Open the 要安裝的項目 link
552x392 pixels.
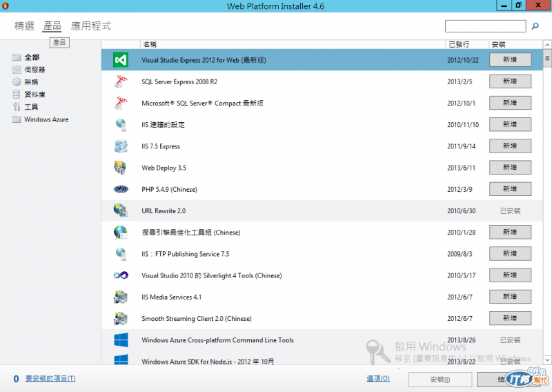(x=50, y=379)
